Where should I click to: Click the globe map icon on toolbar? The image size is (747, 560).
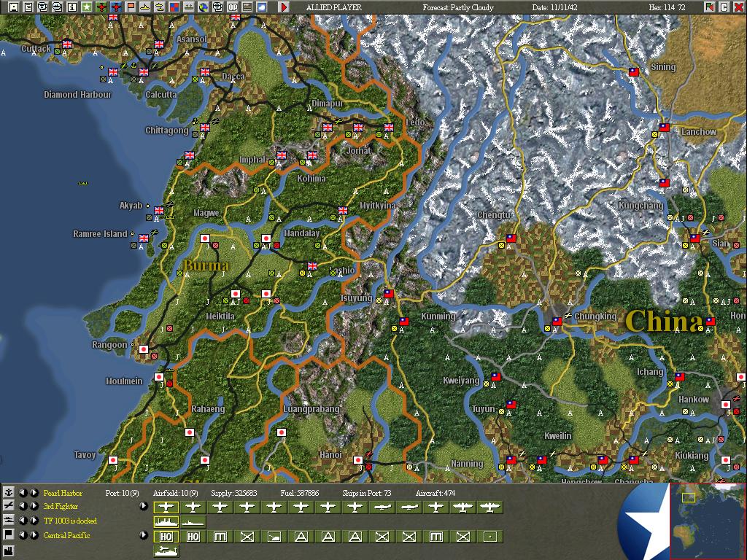(204, 7)
